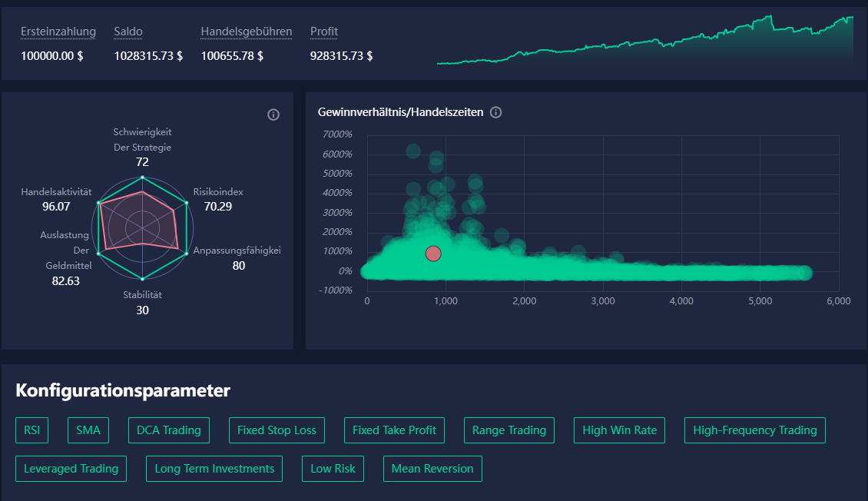Click the Stabilität value 30
This screenshot has width=868, height=501.
[x=142, y=310]
